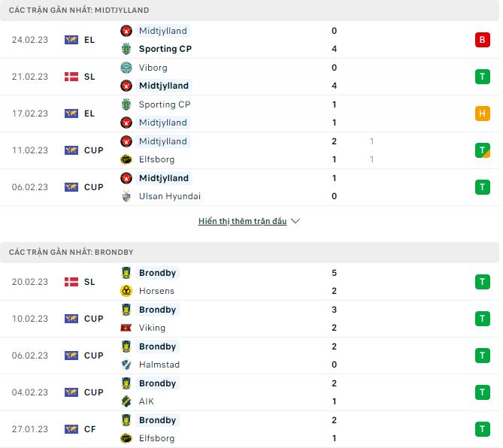Open the Midtjylland recent matches section header
The height and width of the screenshot is (448, 503).
[x=79, y=11]
